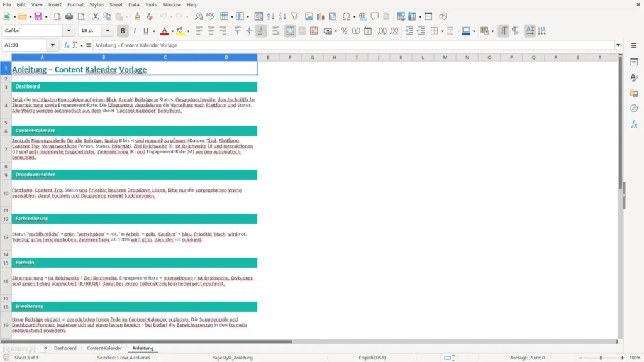Open the sidebar Properties panel icon
This screenshot has width=644, height=362.
(x=634, y=62)
